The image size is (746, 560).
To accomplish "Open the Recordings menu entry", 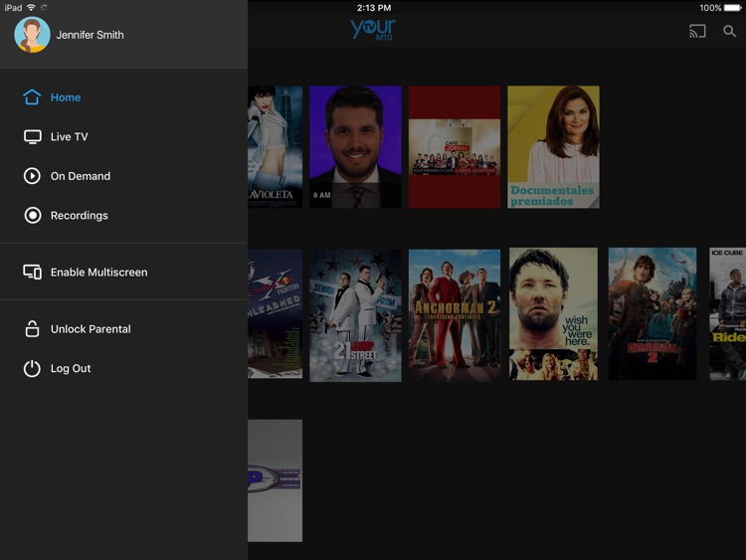I will (123, 216).
